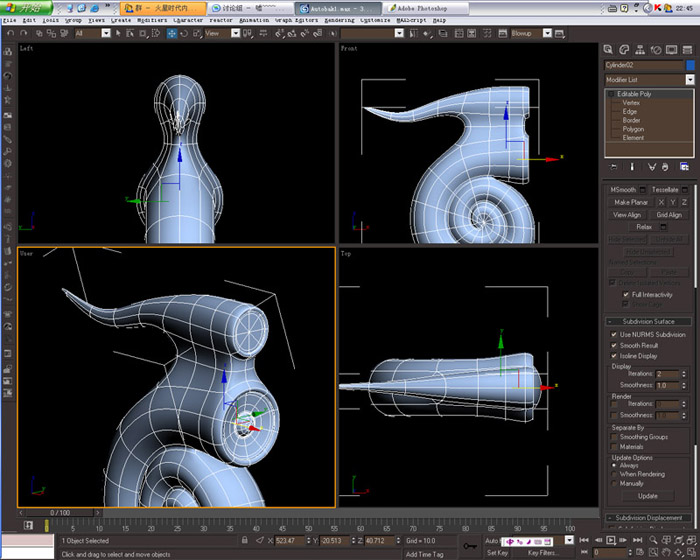The image size is (700, 560).
Task: Collapse the Subdivision Surface rollout
Action: pos(648,321)
